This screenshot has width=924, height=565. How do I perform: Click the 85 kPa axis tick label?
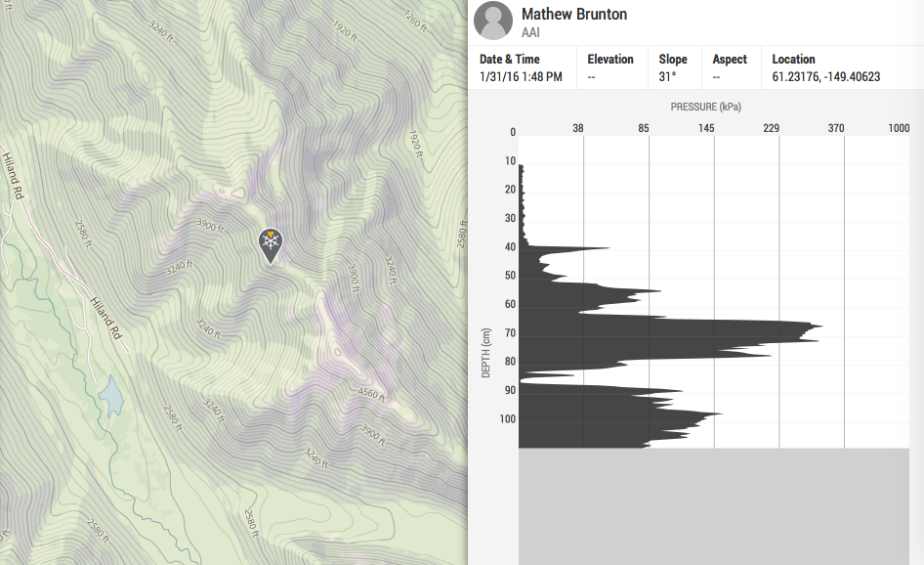point(644,128)
